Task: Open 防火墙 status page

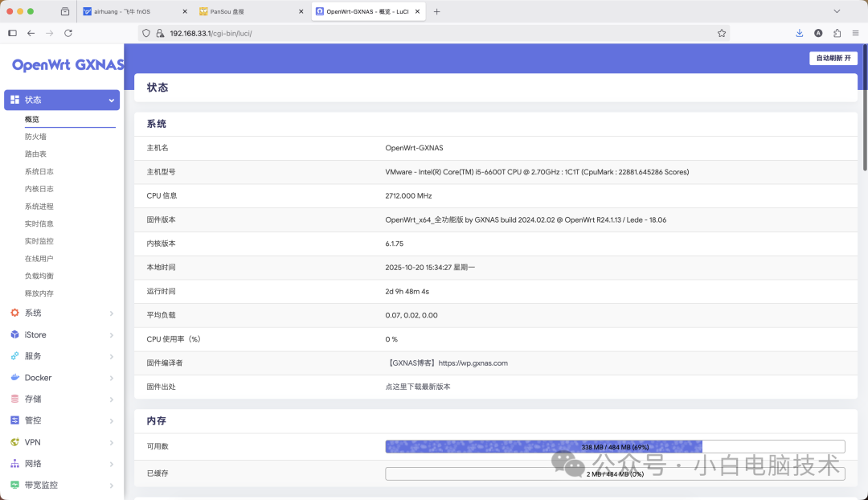Action: tap(35, 137)
